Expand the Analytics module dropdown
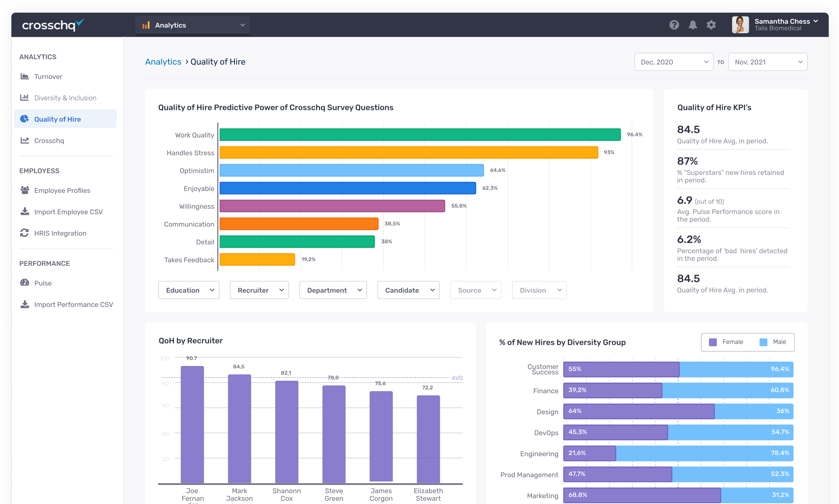Viewport: 839px width, 504px height. (192, 25)
